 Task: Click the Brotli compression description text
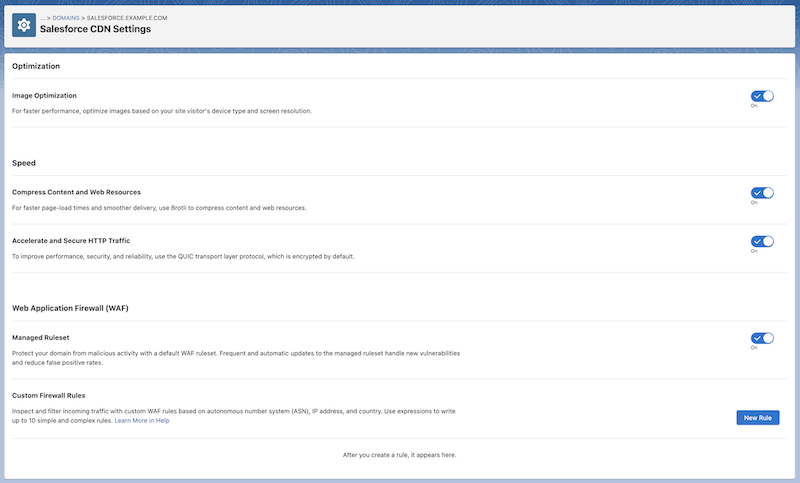point(159,208)
